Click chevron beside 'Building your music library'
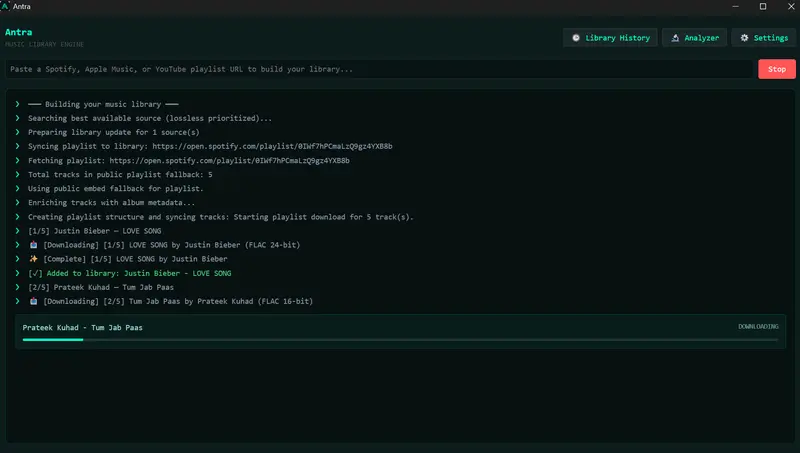 point(17,104)
